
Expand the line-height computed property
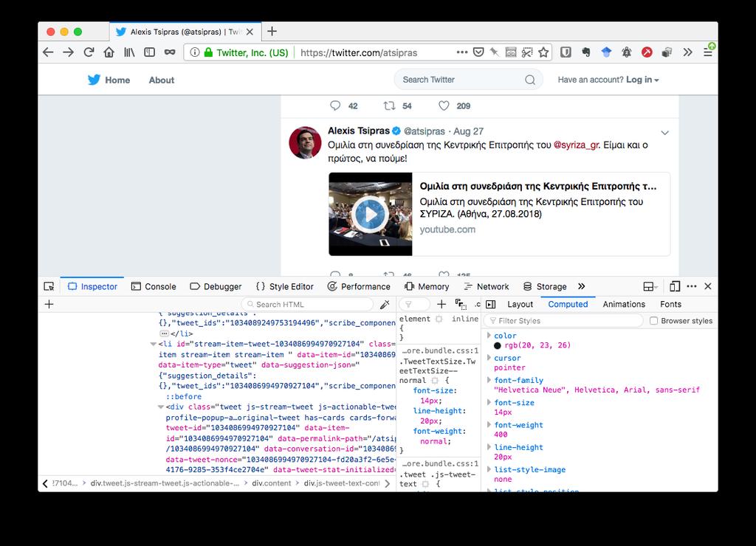pyautogui.click(x=489, y=446)
